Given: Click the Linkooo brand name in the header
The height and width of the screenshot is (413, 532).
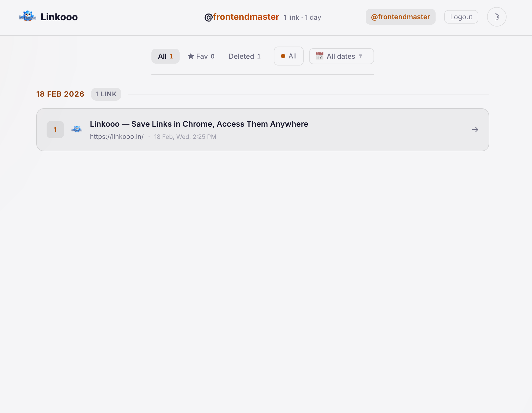Looking at the screenshot, I should point(59,17).
